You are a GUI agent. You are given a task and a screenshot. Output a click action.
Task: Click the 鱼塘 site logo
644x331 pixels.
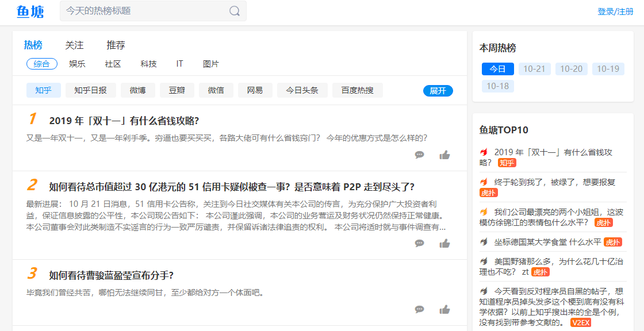(30, 11)
